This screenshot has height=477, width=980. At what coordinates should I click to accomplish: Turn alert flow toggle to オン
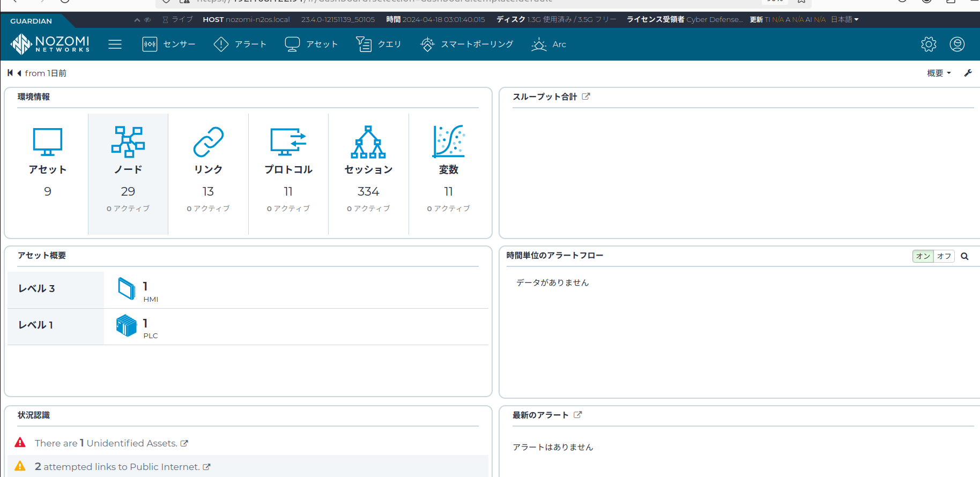click(x=923, y=256)
